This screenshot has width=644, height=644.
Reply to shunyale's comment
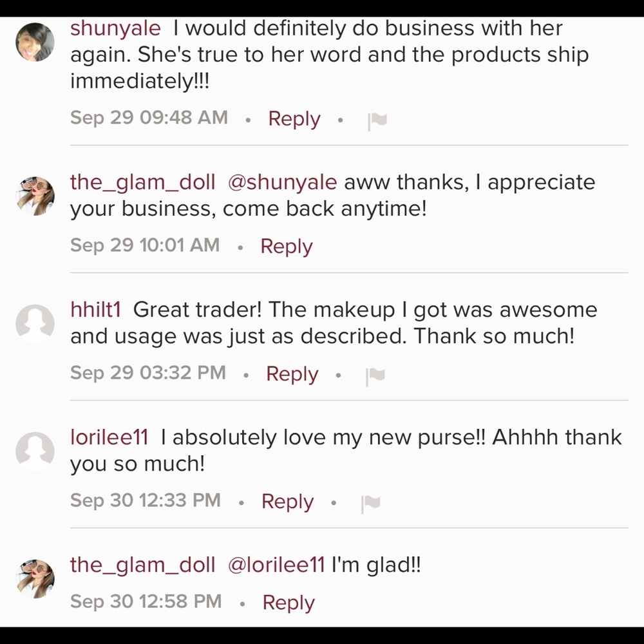[x=294, y=119]
